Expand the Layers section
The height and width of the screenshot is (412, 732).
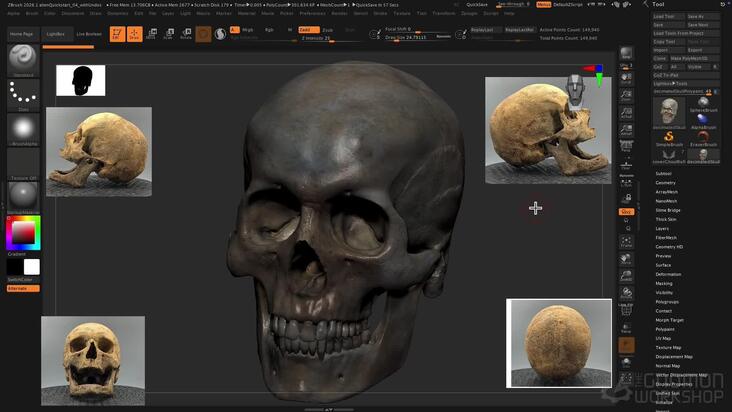click(662, 229)
